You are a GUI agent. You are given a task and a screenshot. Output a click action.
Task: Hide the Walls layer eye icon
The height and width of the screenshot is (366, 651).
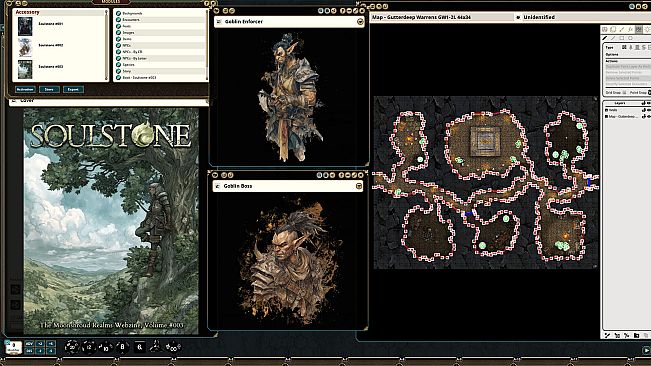pyautogui.click(x=649, y=110)
